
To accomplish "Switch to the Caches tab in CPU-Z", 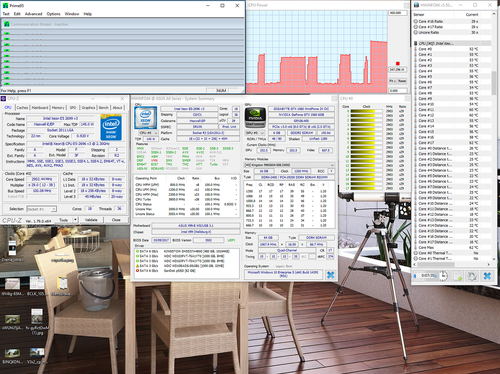I will pyautogui.click(x=22, y=107).
